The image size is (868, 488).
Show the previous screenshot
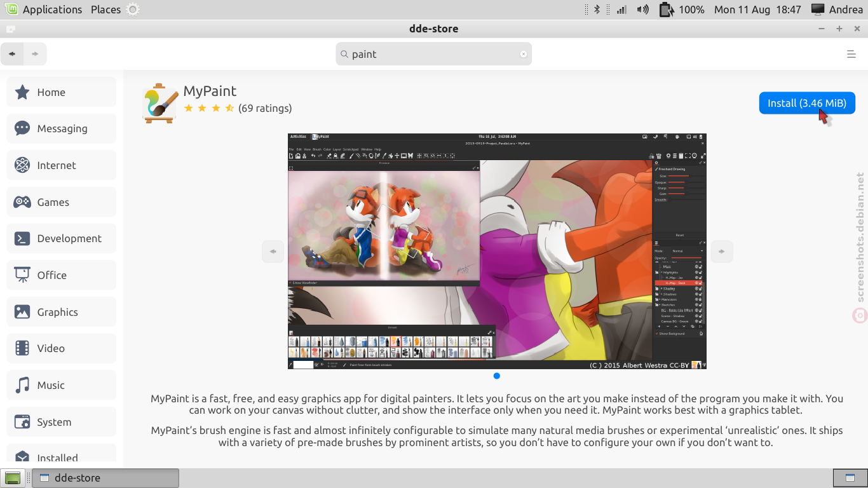pyautogui.click(x=273, y=251)
